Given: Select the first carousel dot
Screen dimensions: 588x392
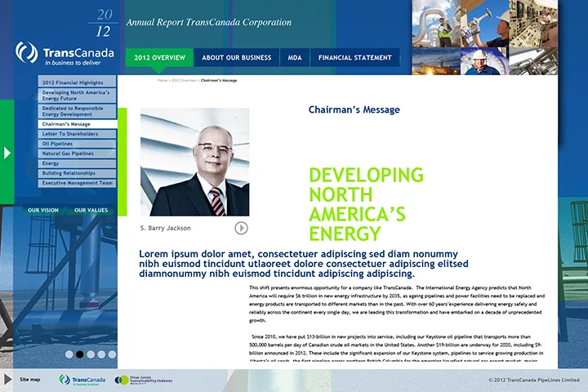Looking at the screenshot, I should click(69, 354).
